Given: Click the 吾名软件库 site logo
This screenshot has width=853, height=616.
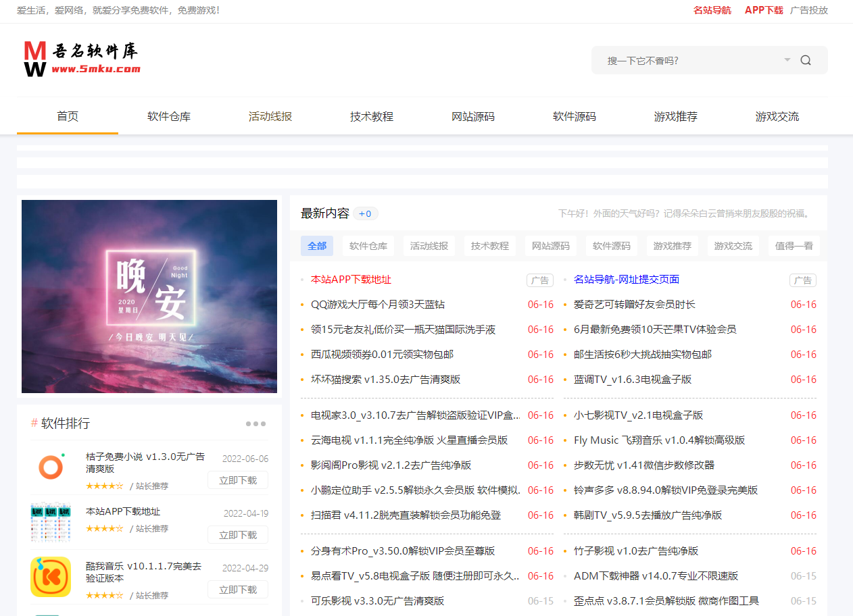Looking at the screenshot, I should [x=82, y=59].
